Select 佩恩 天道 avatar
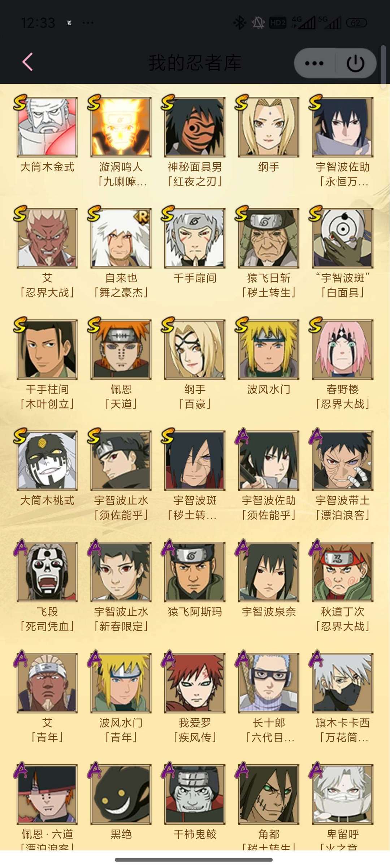Viewport: 390px width, 868px height. (121, 349)
